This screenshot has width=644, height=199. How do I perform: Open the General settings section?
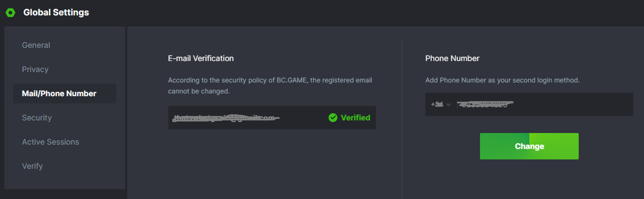[36, 45]
